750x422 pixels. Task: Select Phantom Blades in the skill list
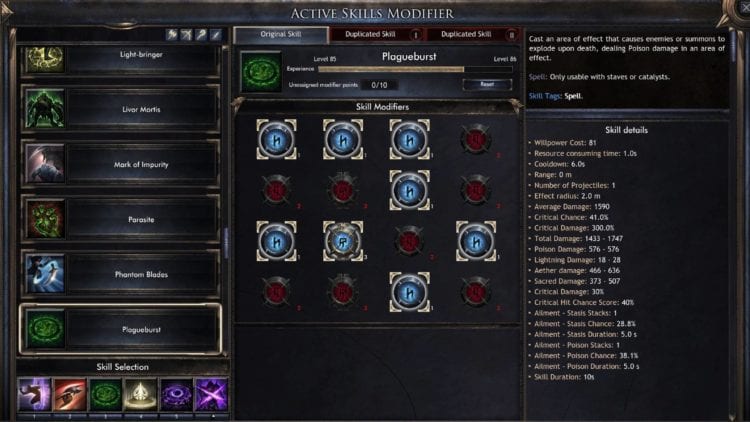pos(120,274)
